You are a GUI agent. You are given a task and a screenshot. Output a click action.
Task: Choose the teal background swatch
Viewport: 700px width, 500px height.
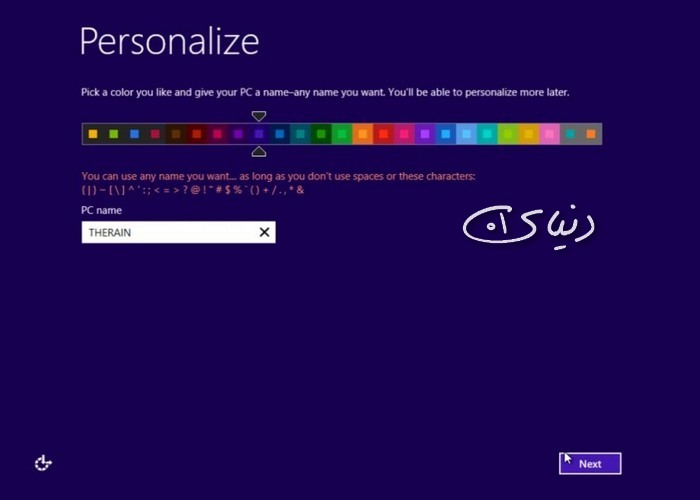487,134
